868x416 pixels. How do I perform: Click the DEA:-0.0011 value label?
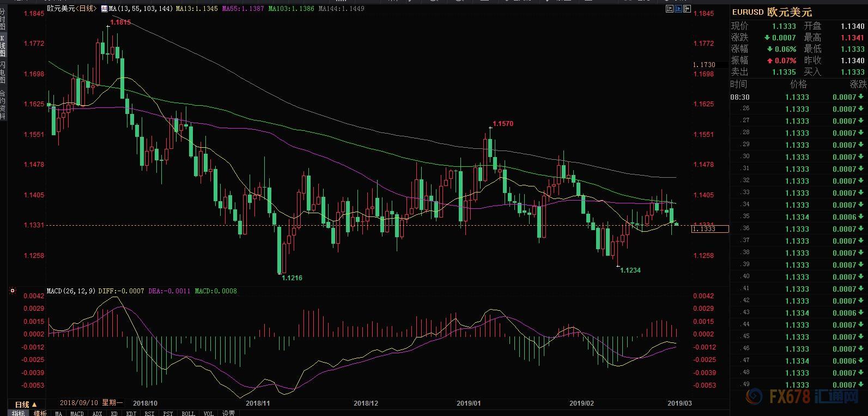(169, 291)
